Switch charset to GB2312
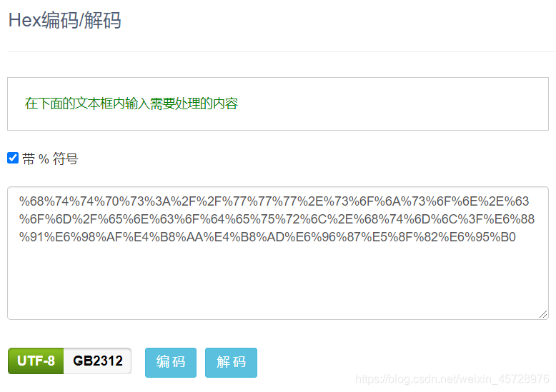Screen dimensions: 556x392 click(97, 361)
